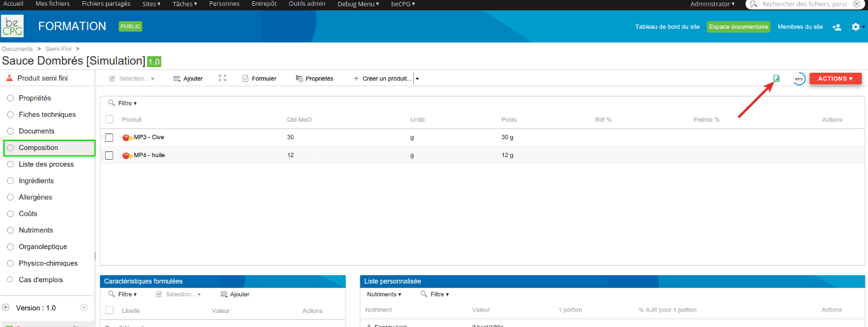This screenshot has height=327, width=868.
Task: Focus the Rechercher des fichiers search field
Action: click(805, 4)
